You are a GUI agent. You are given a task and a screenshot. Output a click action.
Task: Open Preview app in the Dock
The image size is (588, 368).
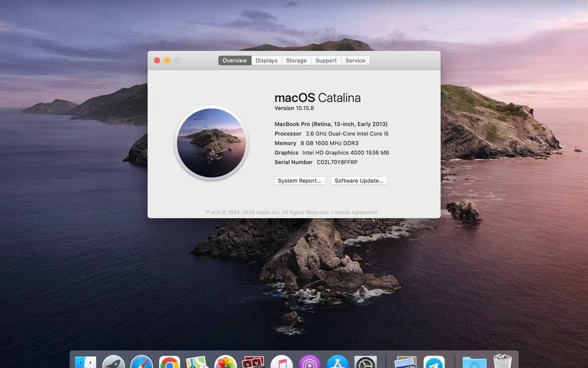tap(406, 362)
